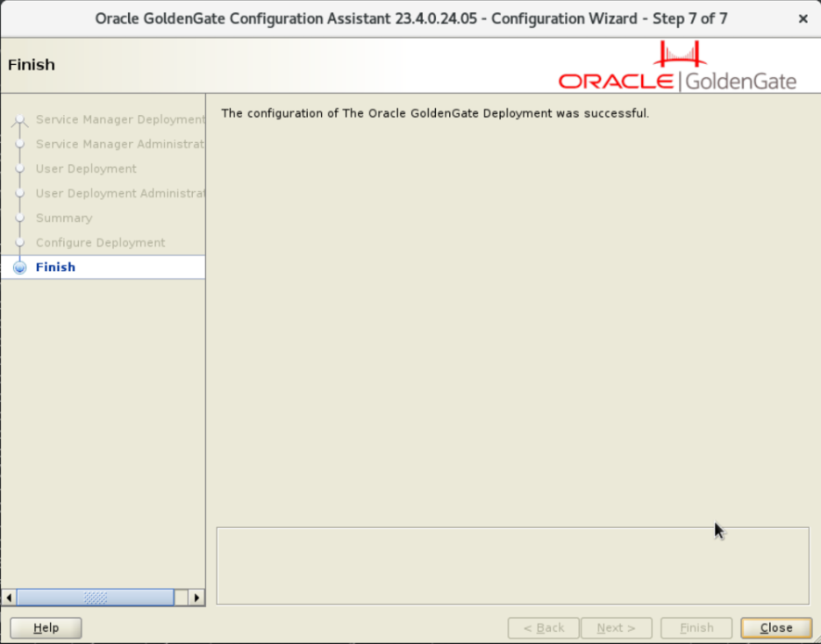Open the Help button
Image resolution: width=821 pixels, height=644 pixels.
pos(46,627)
